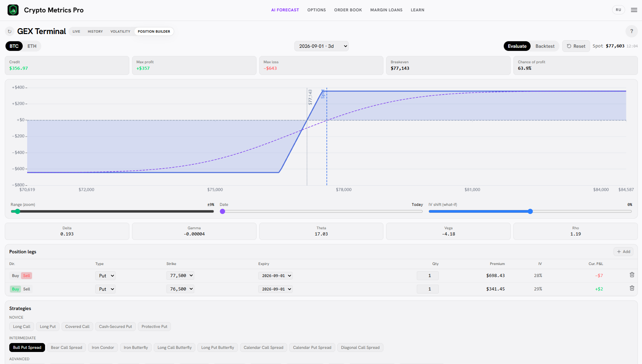This screenshot has height=364, width=642.
Task: Choose the Protective Put strategy
Action: [154, 327]
